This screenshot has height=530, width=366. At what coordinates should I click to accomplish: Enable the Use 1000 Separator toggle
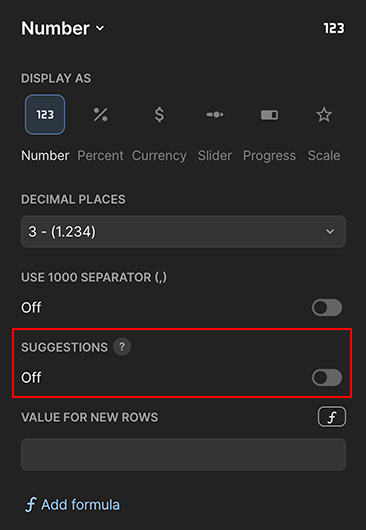[327, 307]
